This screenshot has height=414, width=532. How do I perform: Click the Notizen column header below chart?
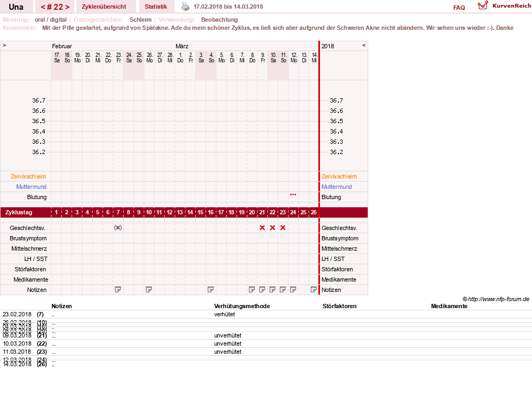(61, 306)
